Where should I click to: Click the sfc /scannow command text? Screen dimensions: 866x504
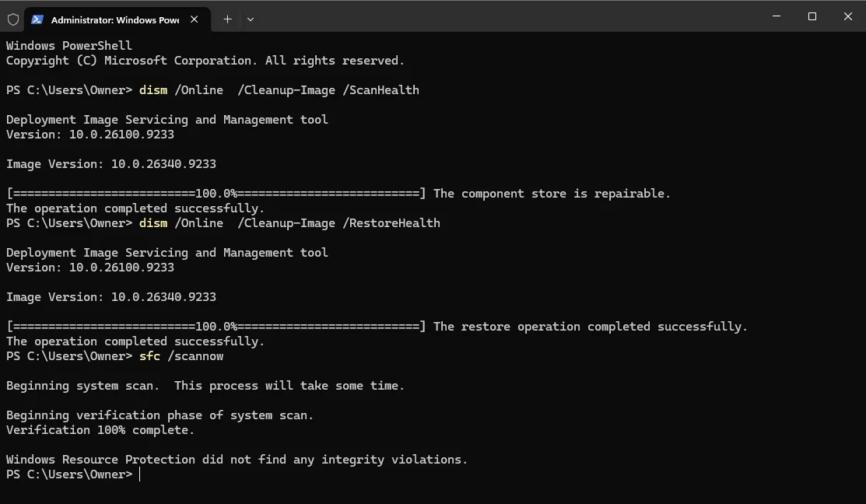181,356
